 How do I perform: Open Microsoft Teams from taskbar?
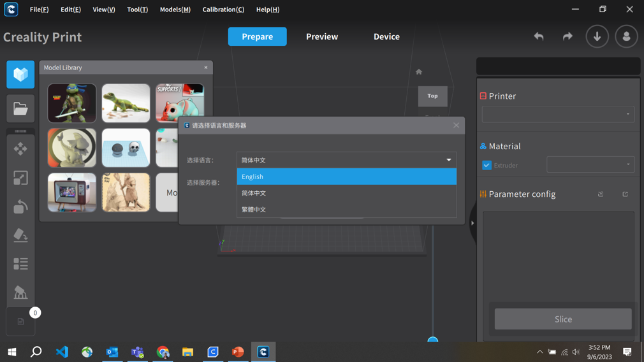coord(137,352)
